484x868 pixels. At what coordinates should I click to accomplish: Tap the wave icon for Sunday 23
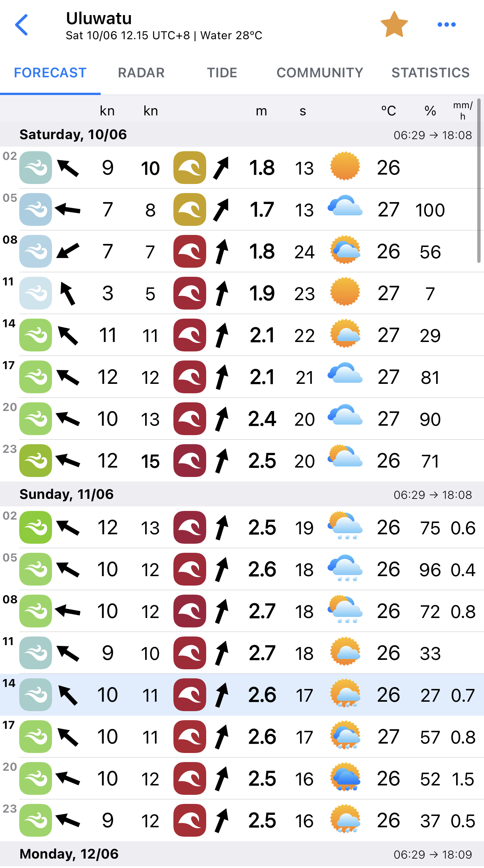tap(190, 820)
